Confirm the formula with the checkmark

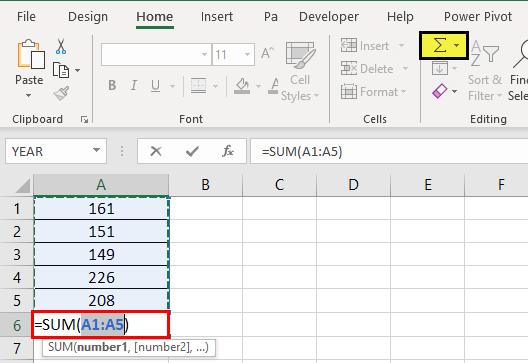coord(192,151)
